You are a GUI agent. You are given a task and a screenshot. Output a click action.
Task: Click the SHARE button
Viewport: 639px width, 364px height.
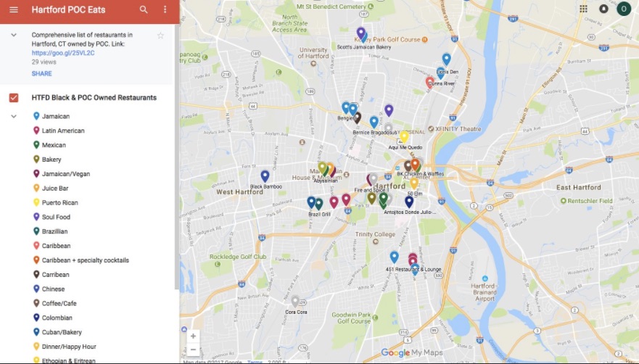(41, 74)
